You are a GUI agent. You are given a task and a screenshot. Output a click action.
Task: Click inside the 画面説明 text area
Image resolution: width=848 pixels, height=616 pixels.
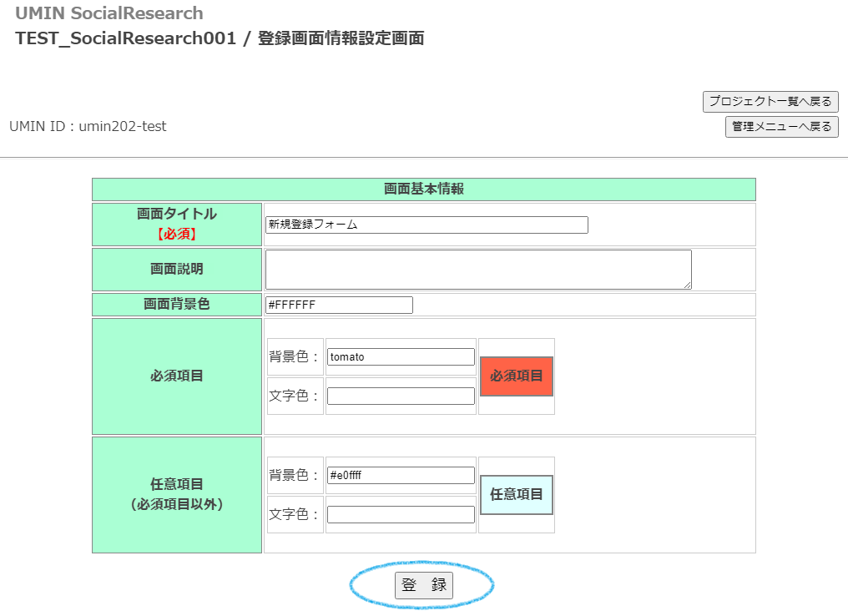(477, 269)
